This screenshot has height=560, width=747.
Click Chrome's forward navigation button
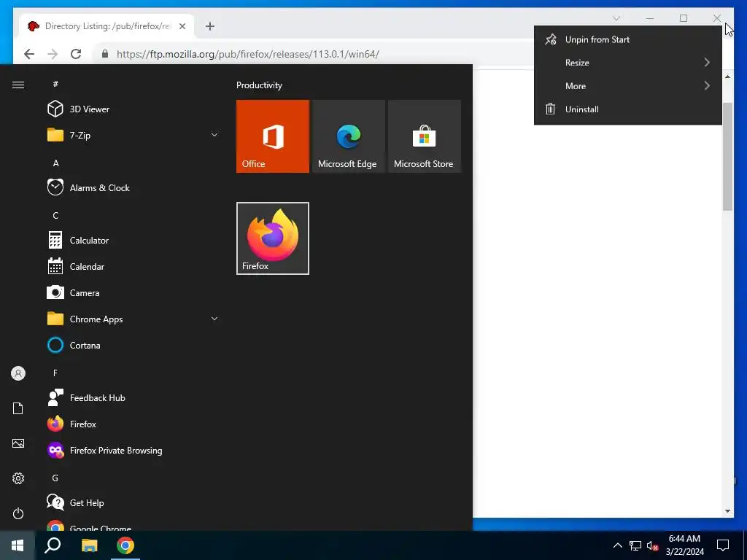pos(53,54)
